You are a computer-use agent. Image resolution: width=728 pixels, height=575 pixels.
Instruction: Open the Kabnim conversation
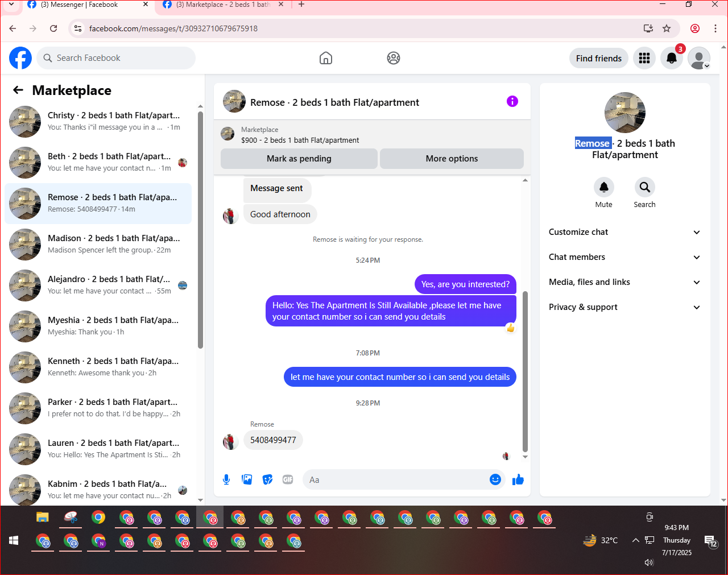tap(98, 489)
